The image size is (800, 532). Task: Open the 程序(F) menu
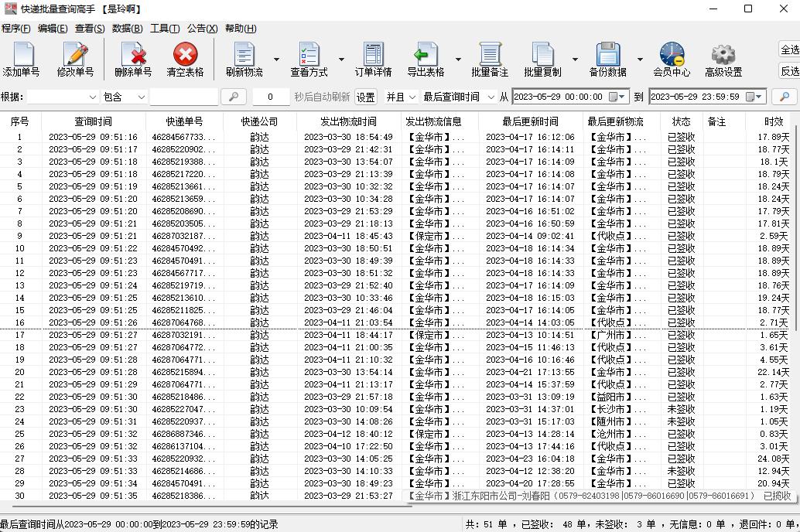[16, 29]
